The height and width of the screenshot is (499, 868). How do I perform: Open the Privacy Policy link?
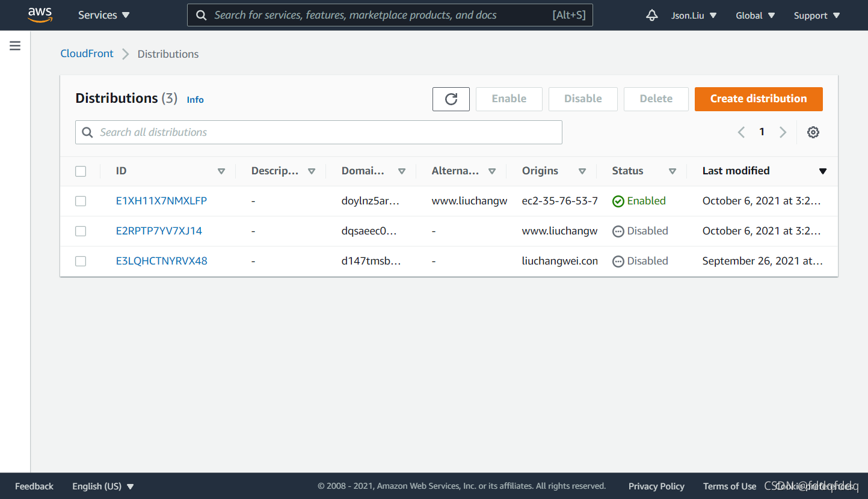coord(656,486)
